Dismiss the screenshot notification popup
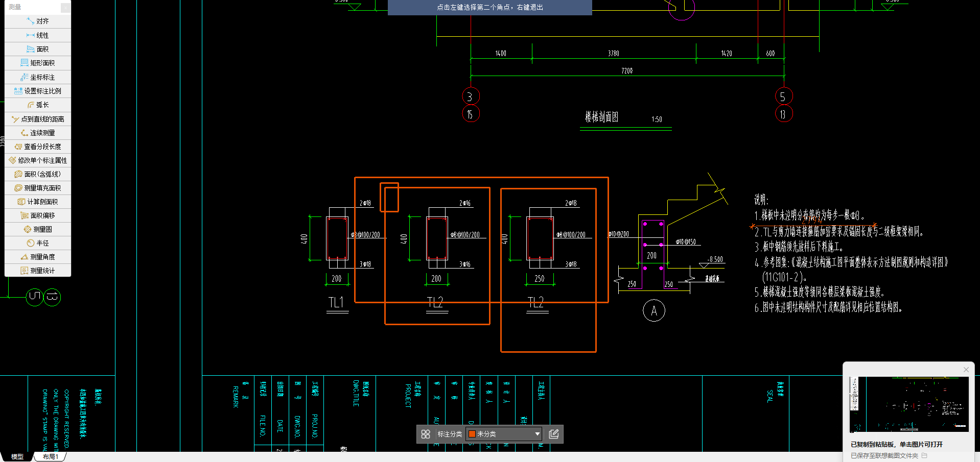 pos(966,370)
